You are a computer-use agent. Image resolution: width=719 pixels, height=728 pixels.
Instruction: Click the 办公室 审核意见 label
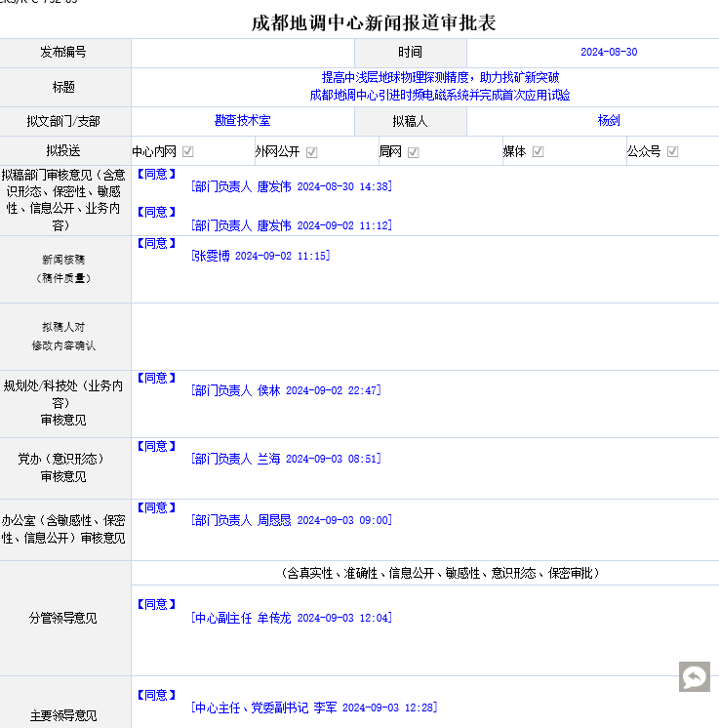(x=63, y=529)
